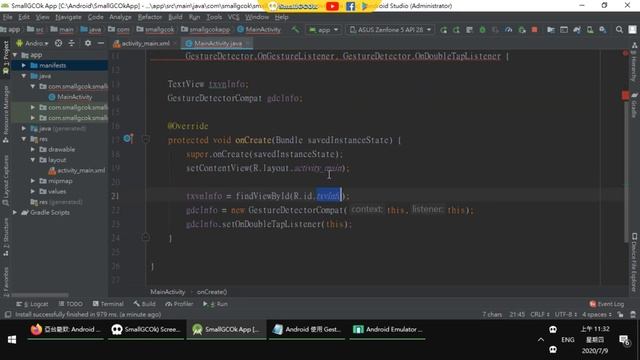640x360 pixels.
Task: Click the Sync Project with Gradle Files icon
Action: click(577, 30)
